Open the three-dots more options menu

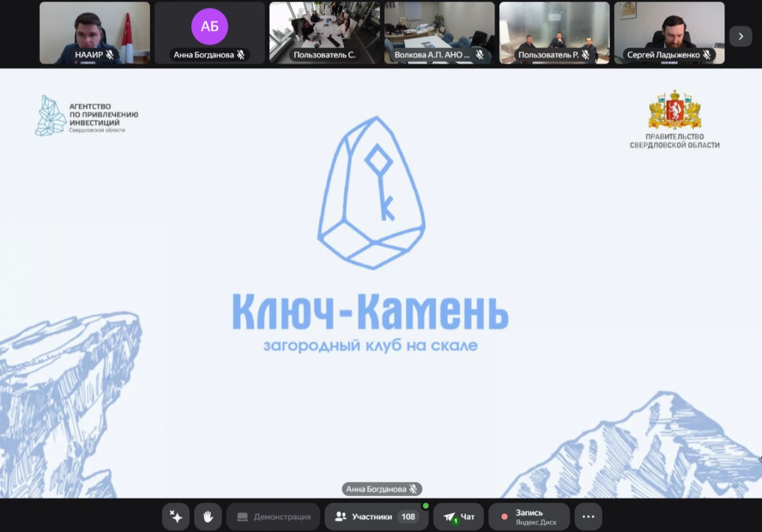pos(588,517)
